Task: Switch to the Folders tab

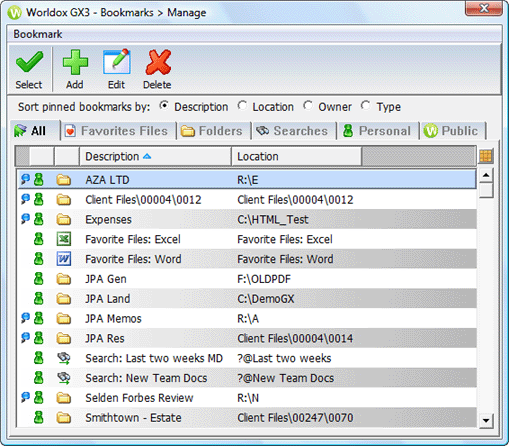Action: point(214,131)
